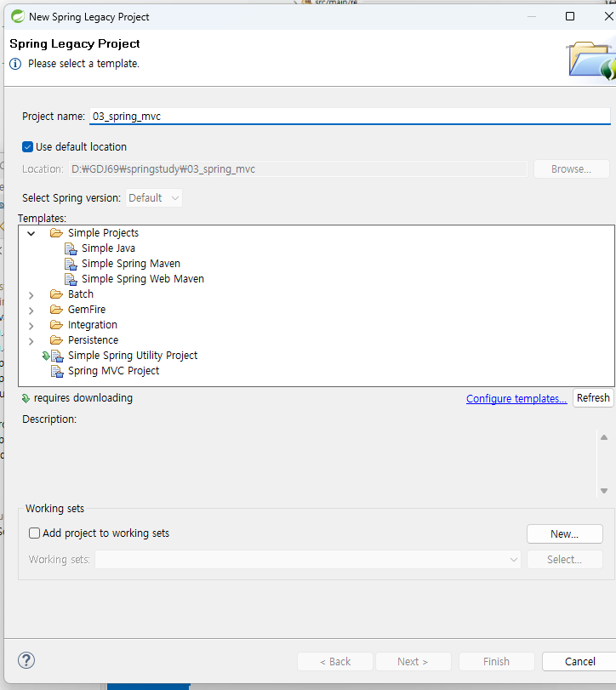Select the Simple Spring Maven template
Image resolution: width=616 pixels, height=690 pixels.
coord(131,264)
